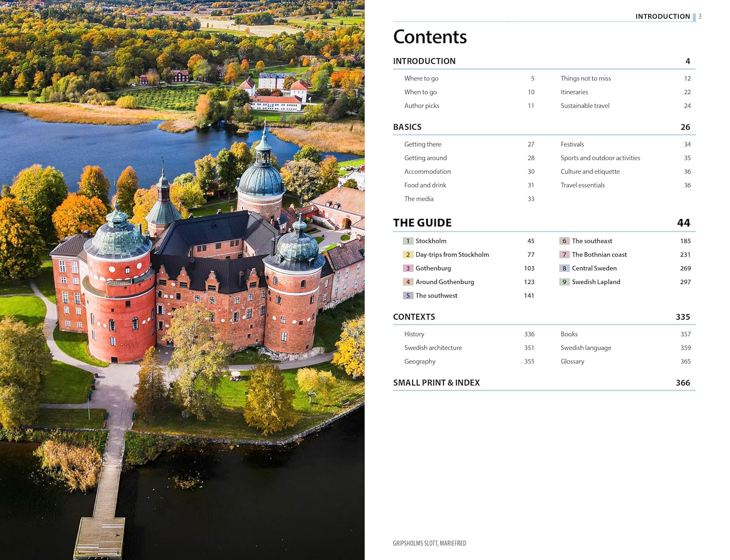Jump to 'Sports and outdoor activities'

point(600,158)
